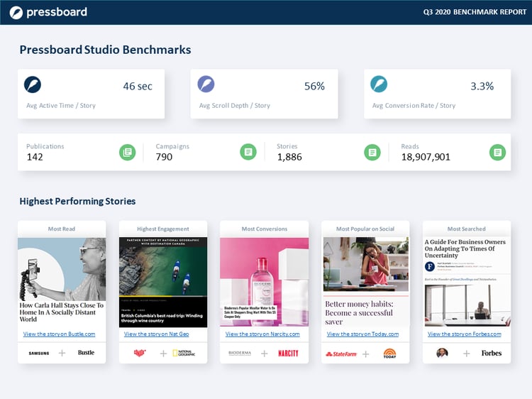Open View the story on Forbes.com link
The height and width of the screenshot is (399, 532).
pos(464,334)
